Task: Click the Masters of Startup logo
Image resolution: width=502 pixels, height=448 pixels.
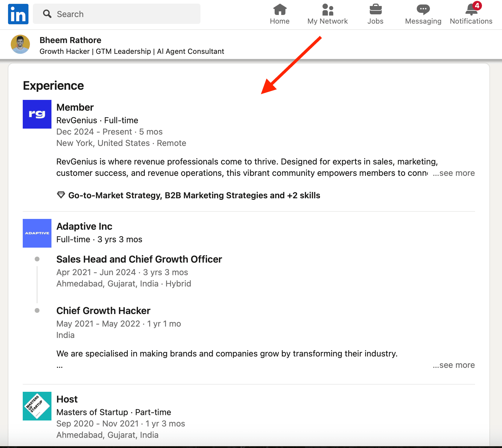Action: 37,406
